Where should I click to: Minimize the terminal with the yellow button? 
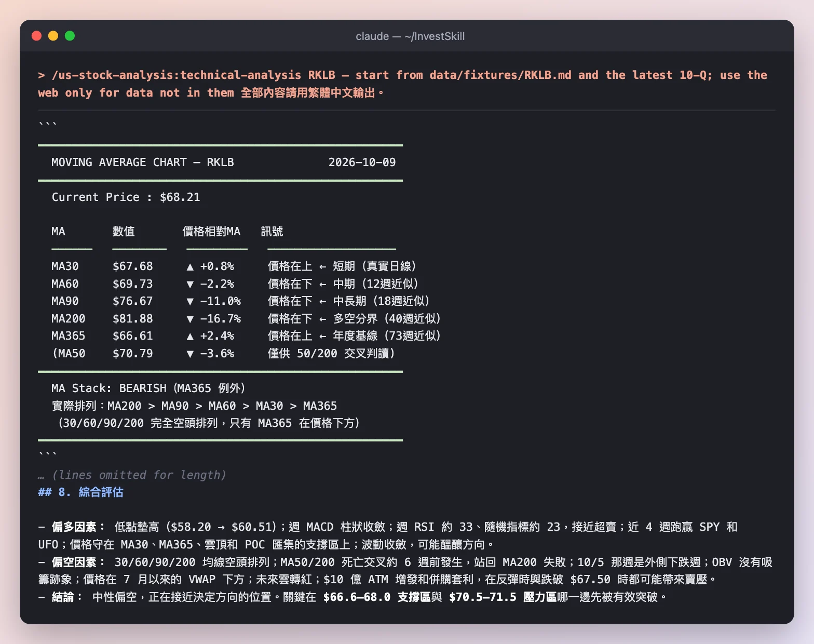tap(53, 36)
